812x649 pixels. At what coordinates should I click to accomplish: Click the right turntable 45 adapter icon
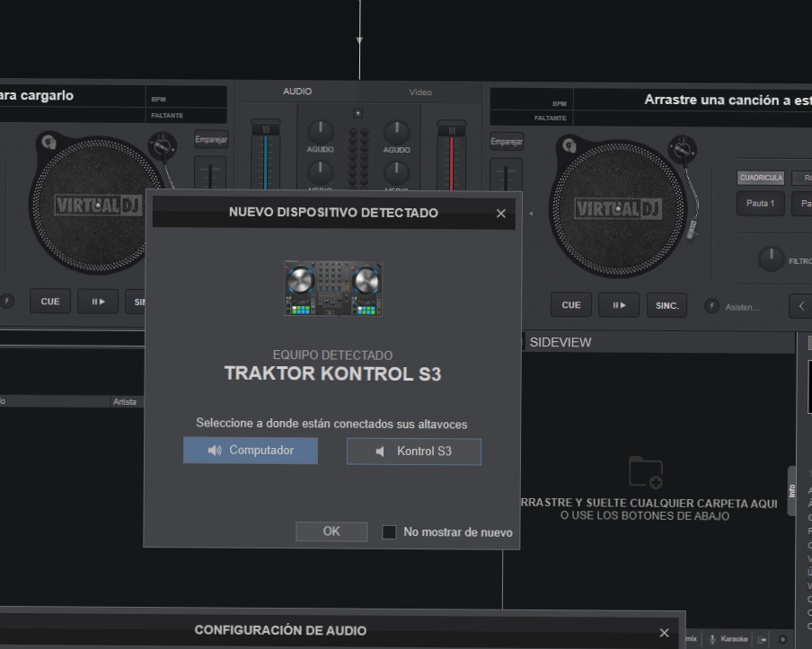(x=569, y=145)
